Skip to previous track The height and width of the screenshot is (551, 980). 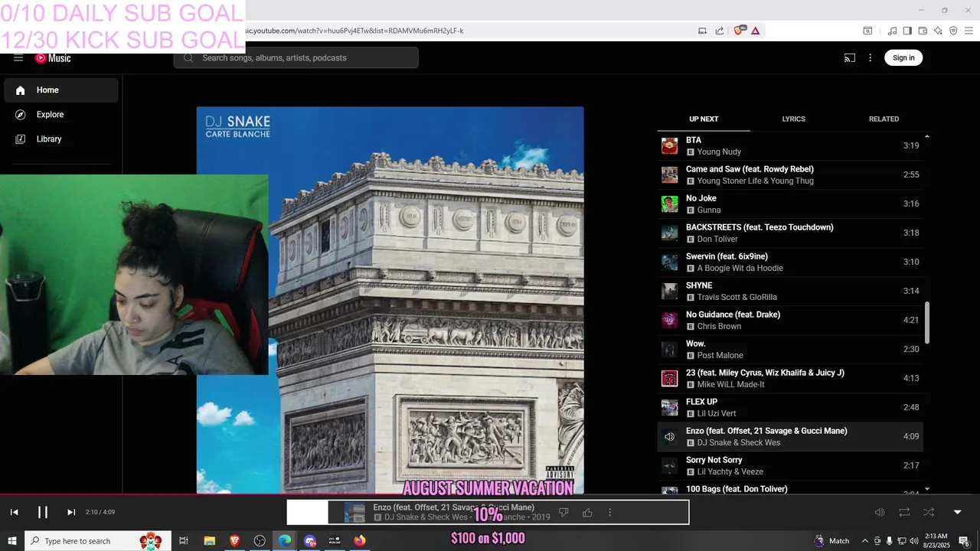coord(14,513)
